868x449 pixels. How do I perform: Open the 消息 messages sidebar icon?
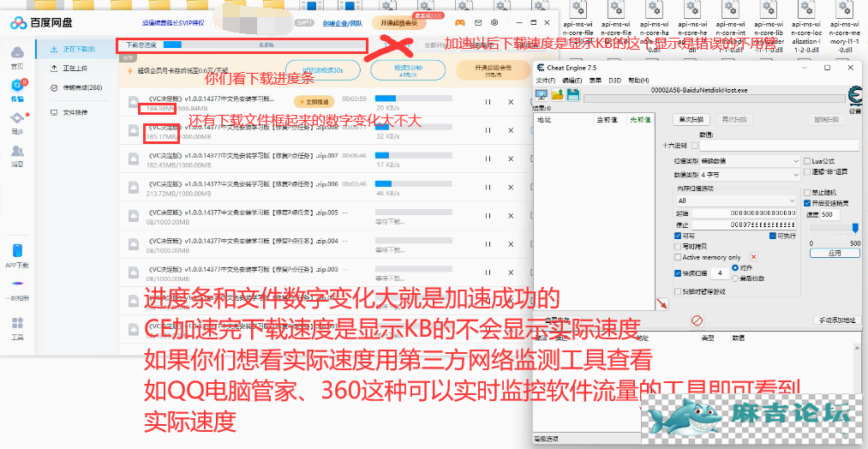[18, 156]
